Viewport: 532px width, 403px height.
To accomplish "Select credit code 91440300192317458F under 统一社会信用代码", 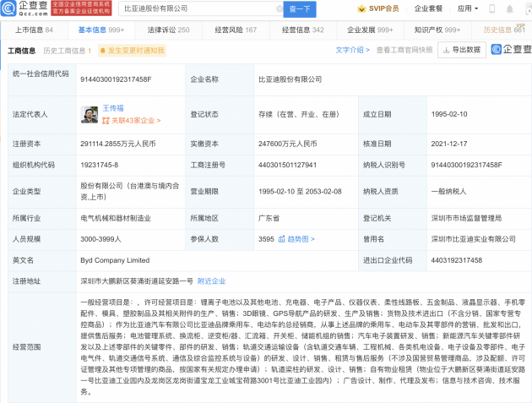I will click(116, 79).
